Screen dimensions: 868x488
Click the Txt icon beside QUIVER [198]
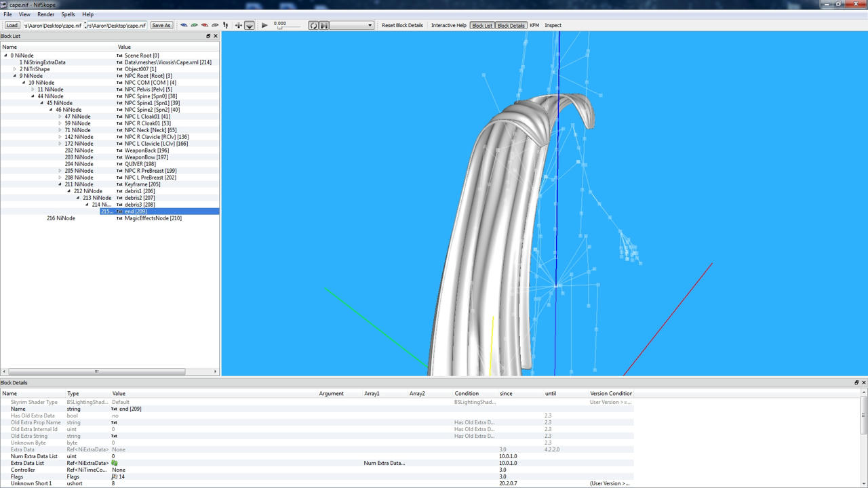click(119, 164)
